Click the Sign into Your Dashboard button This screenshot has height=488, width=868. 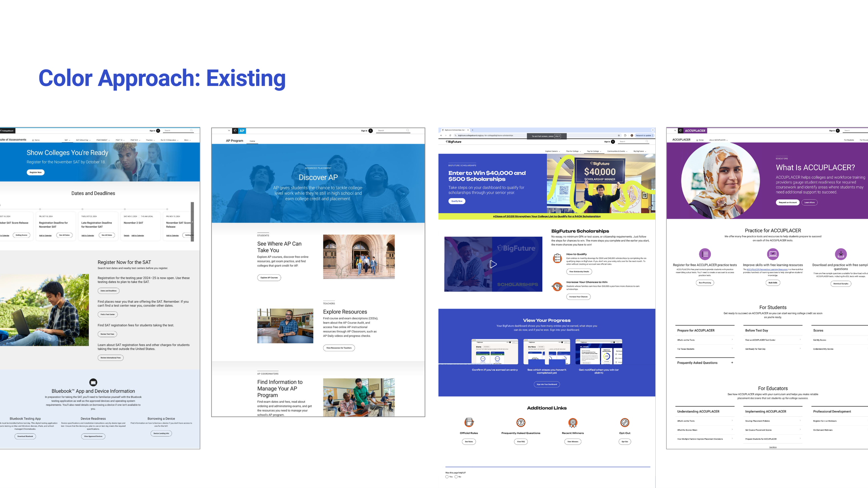[546, 384]
